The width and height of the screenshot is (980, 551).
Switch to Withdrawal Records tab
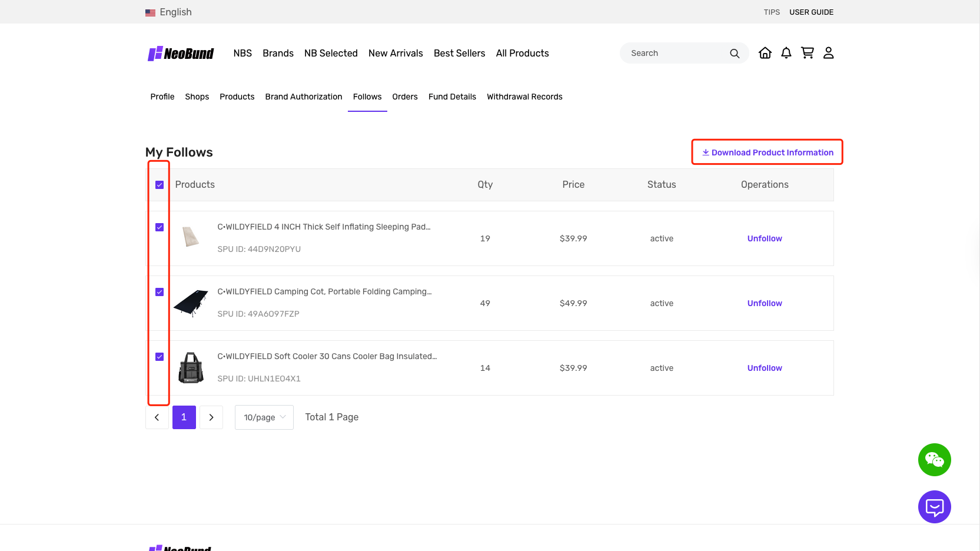[524, 97]
